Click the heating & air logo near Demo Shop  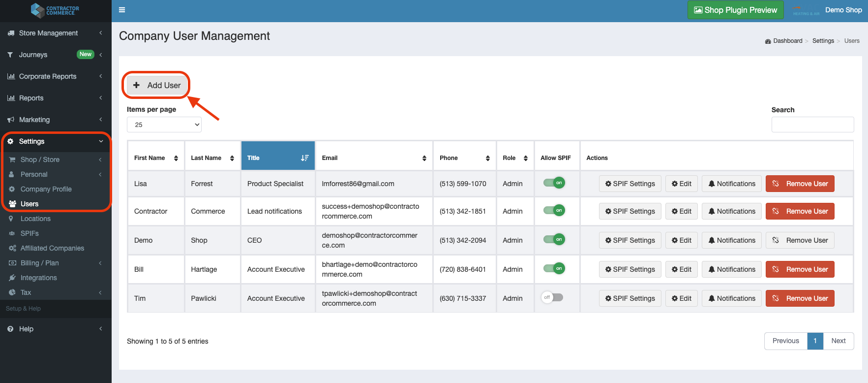coord(807,10)
